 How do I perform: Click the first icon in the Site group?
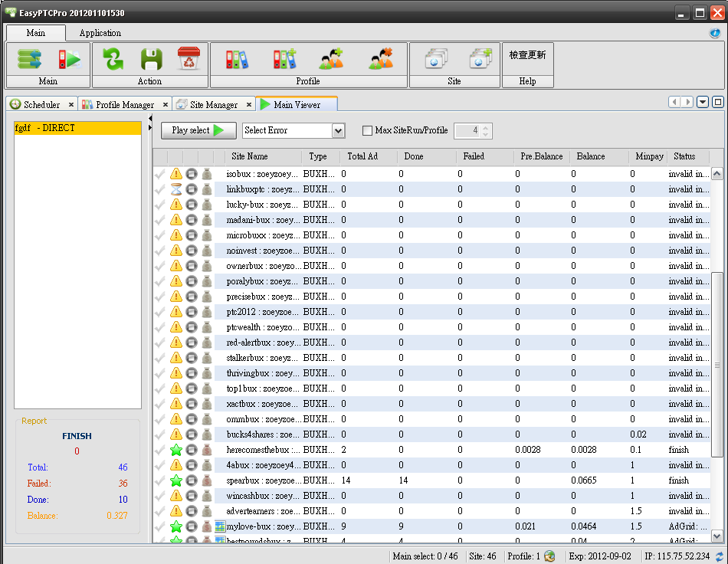click(435, 59)
